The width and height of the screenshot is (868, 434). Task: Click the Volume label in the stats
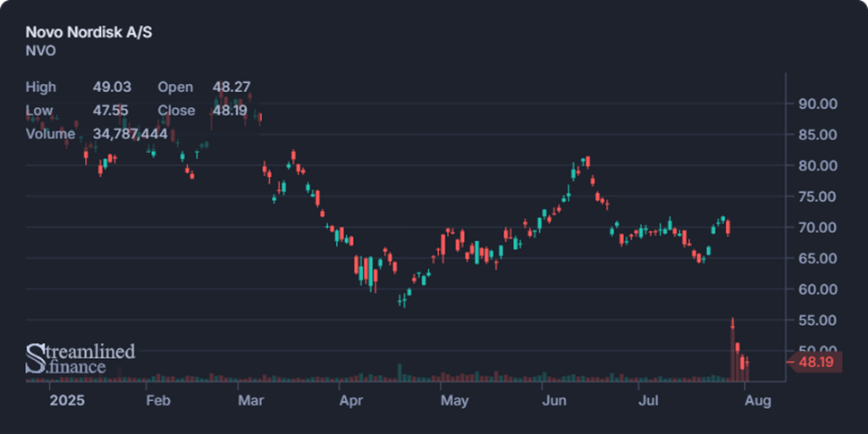point(50,134)
